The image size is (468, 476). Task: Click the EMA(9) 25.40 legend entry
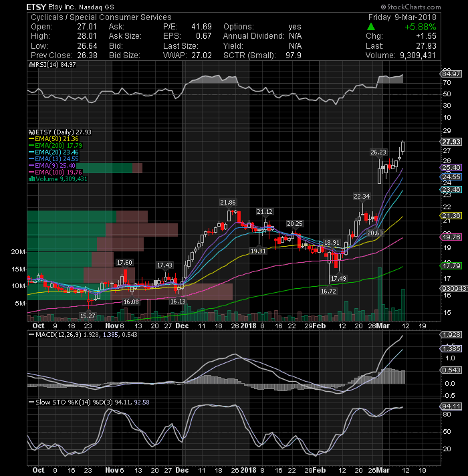(x=52, y=165)
